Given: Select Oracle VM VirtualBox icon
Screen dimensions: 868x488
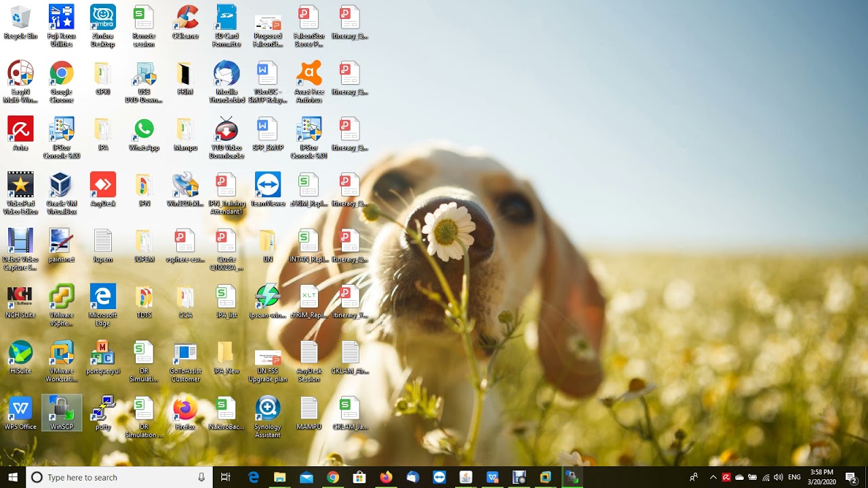Looking at the screenshot, I should [x=62, y=193].
